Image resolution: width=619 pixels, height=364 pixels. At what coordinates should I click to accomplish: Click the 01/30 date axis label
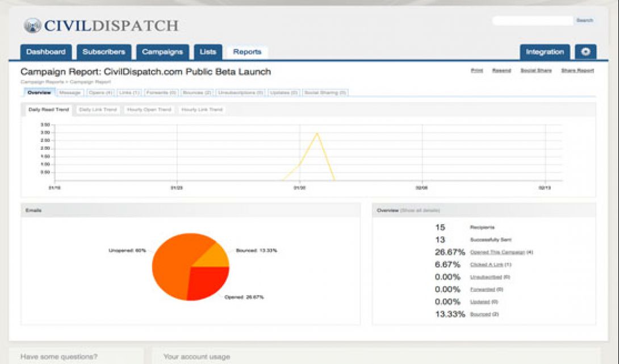click(x=299, y=188)
